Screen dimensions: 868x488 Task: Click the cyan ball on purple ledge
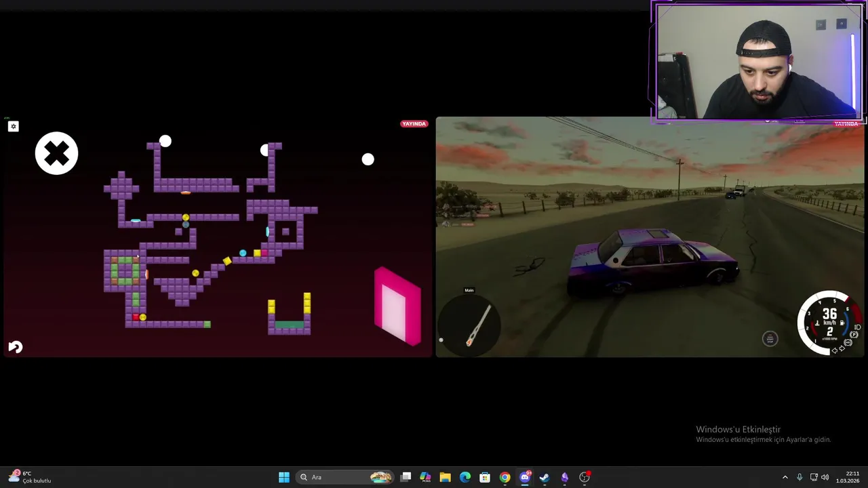click(x=243, y=253)
